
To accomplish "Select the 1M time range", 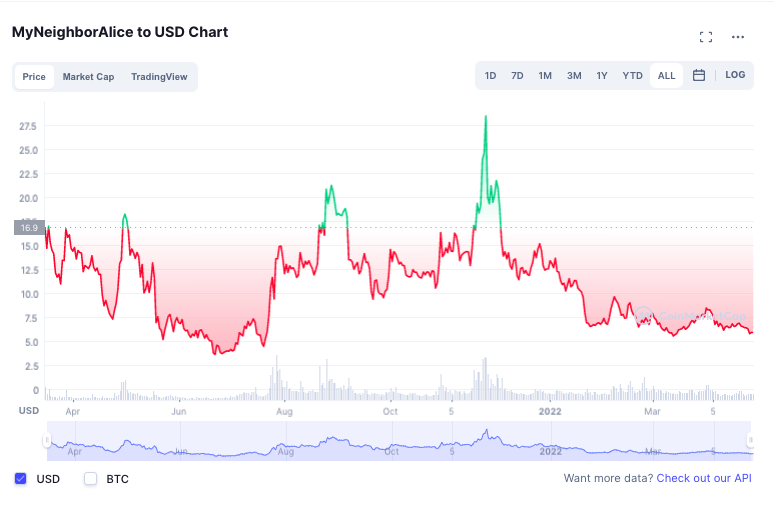I will [x=545, y=76].
